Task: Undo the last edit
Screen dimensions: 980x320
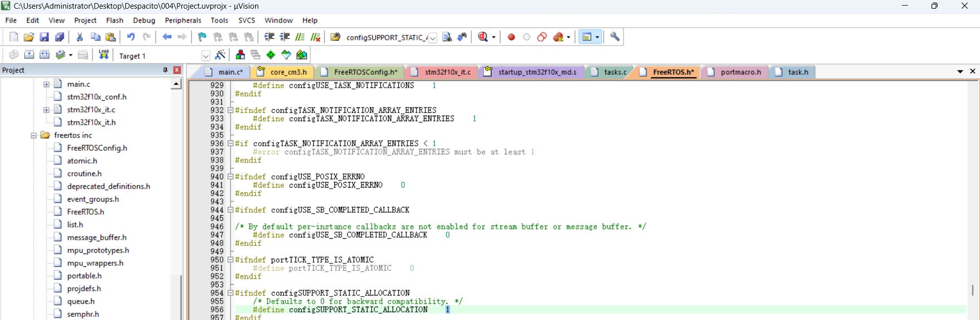Action: [131, 37]
